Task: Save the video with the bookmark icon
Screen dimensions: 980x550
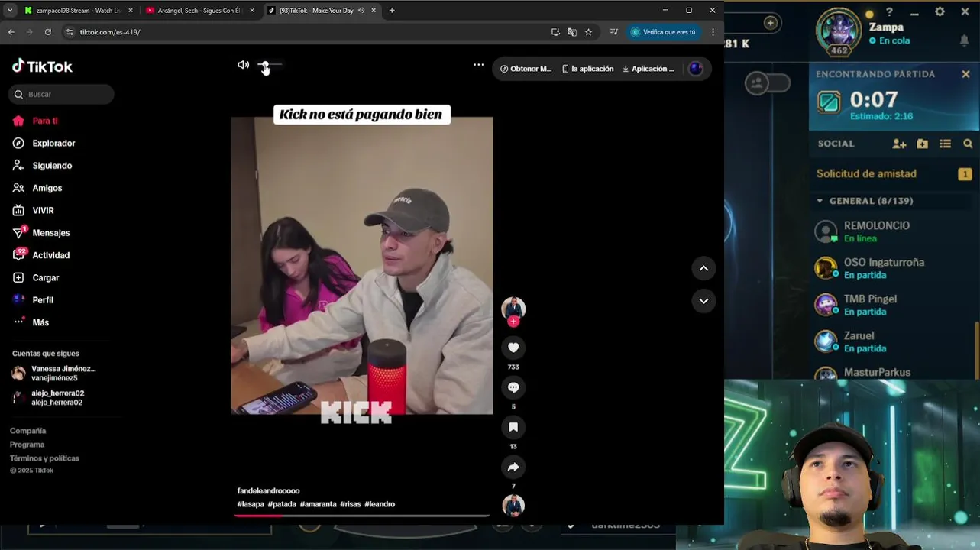Action: point(513,427)
